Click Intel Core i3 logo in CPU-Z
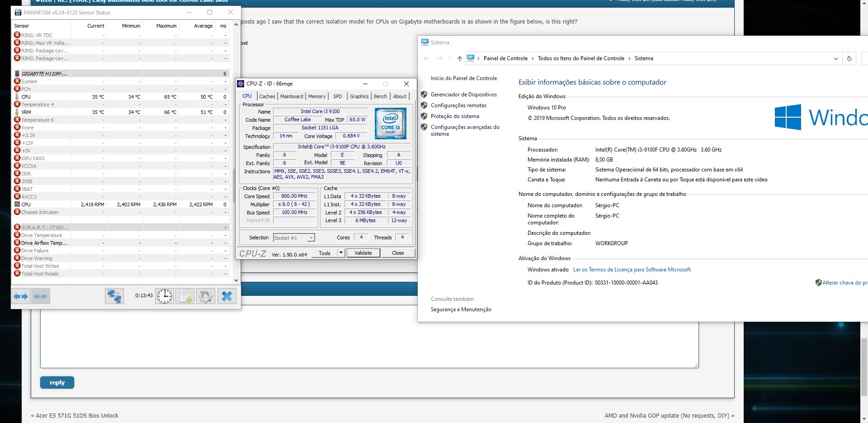 tap(391, 123)
